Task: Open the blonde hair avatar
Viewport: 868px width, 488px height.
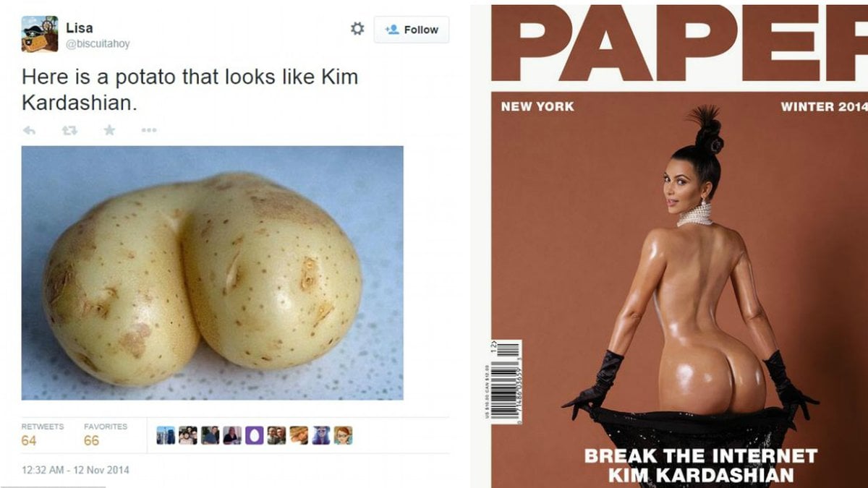Action: [299, 435]
